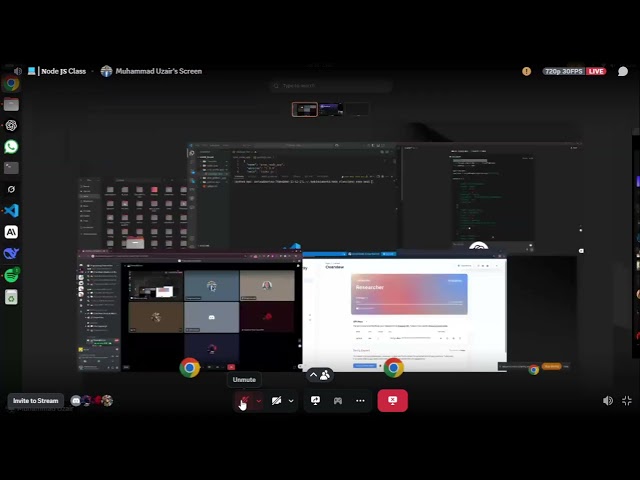Open camera options dropdown arrow
This screenshot has height=480, width=640.
[291, 401]
